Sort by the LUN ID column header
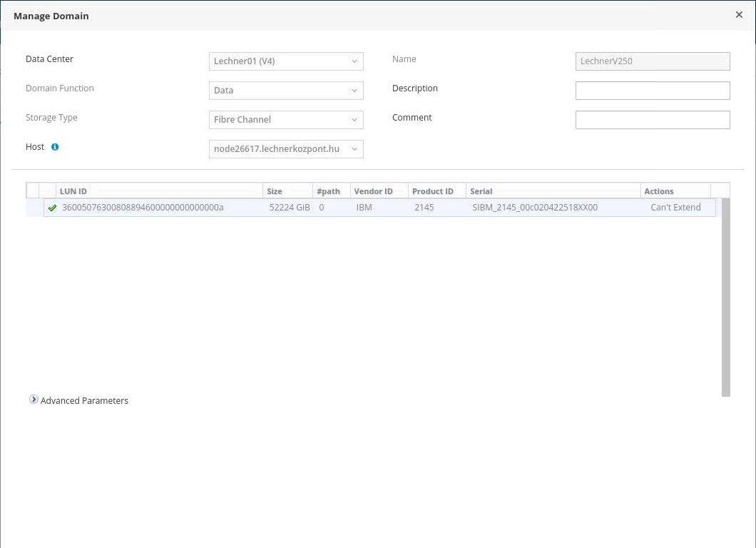Viewport: 756px width, 548px height. 159,191
